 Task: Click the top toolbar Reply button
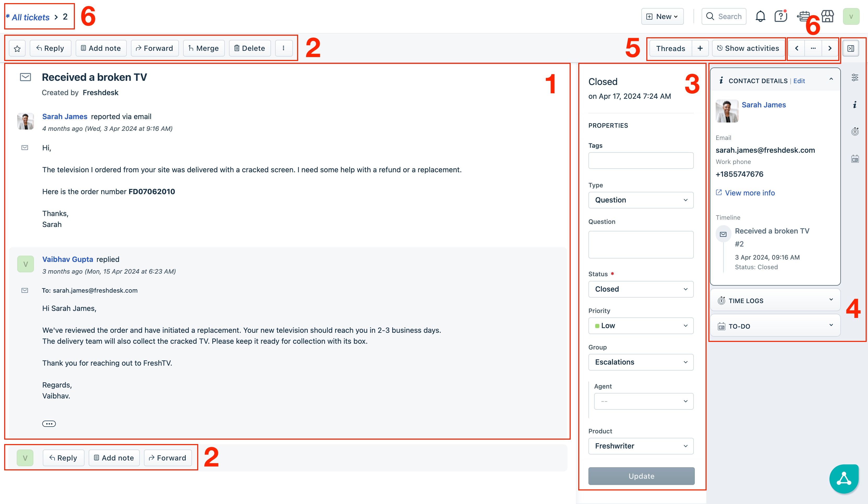[x=50, y=48]
